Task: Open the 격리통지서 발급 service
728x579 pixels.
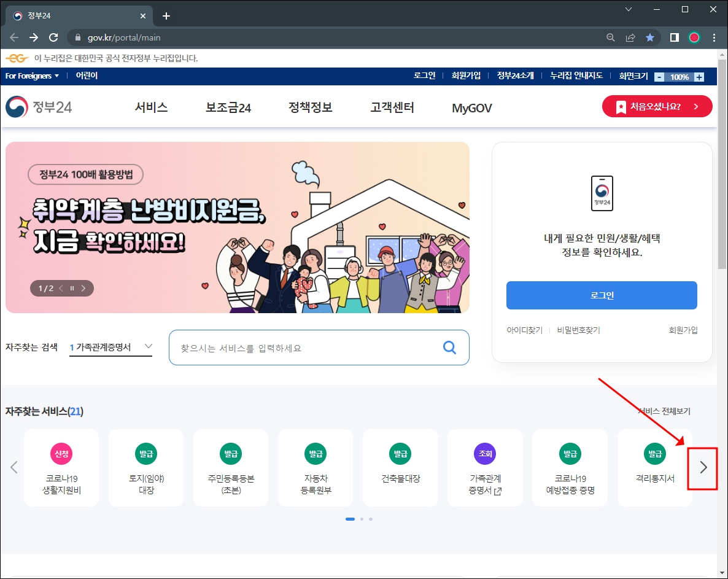Action: point(654,468)
